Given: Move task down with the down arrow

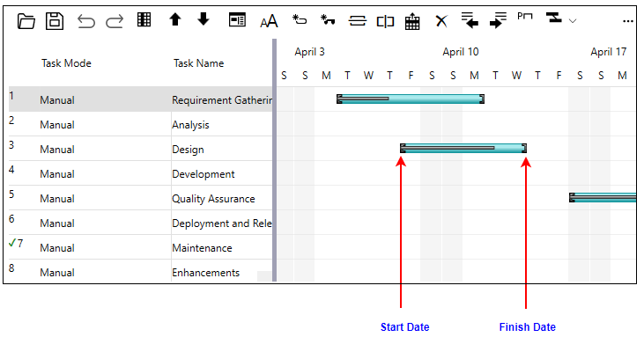Looking at the screenshot, I should pos(204,19).
